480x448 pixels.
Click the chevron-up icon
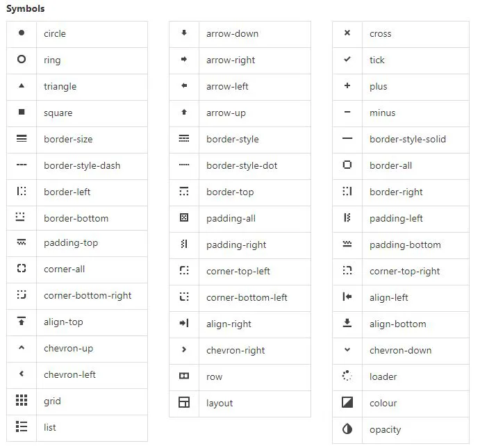(x=22, y=347)
